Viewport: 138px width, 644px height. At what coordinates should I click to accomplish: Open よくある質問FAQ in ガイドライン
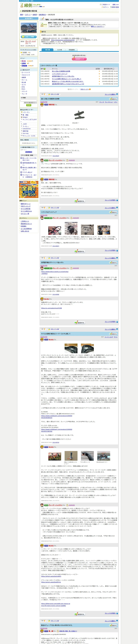point(26,229)
